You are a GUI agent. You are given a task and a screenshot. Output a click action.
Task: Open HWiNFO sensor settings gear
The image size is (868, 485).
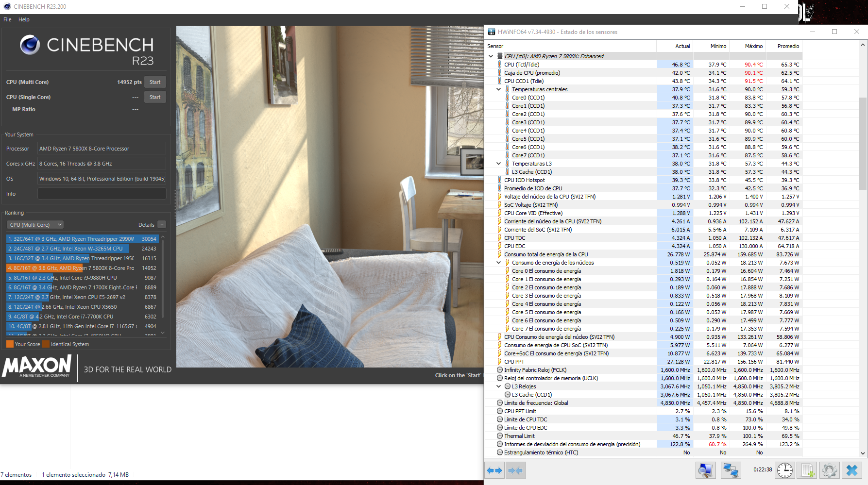tap(830, 470)
